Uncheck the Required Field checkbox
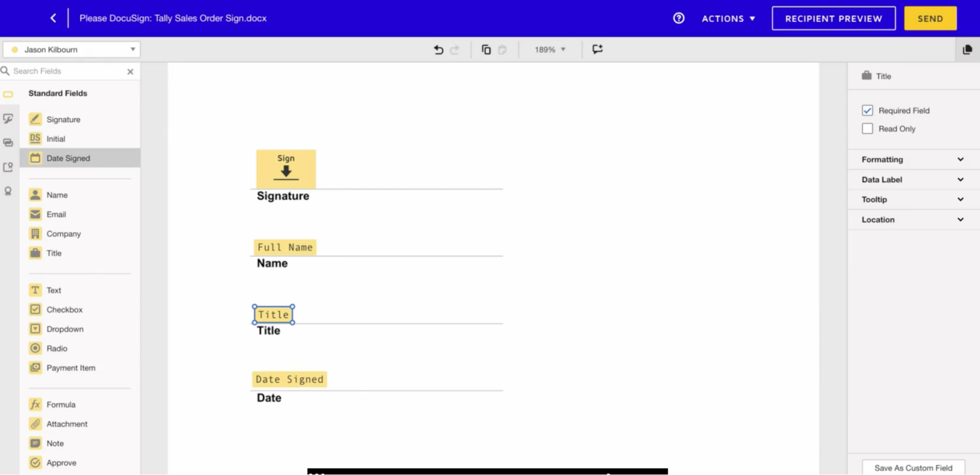Image resolution: width=980 pixels, height=475 pixels. pyautogui.click(x=868, y=110)
